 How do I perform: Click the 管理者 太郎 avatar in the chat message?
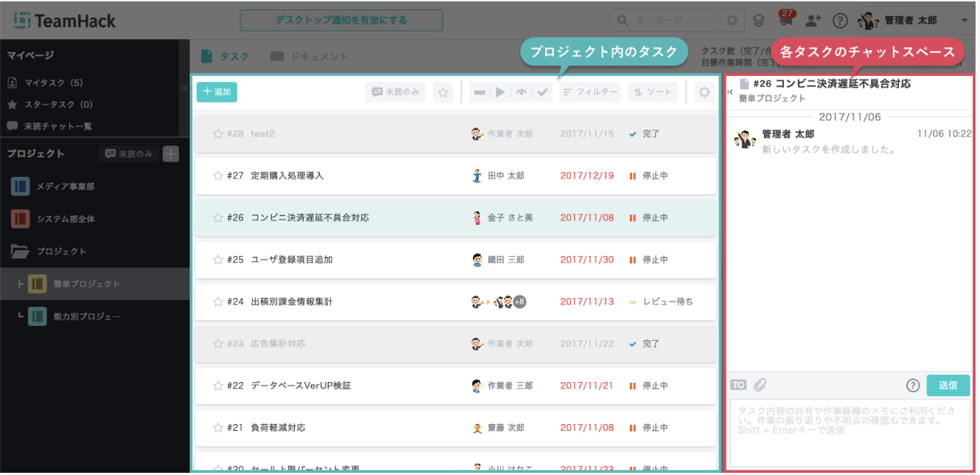tap(746, 139)
